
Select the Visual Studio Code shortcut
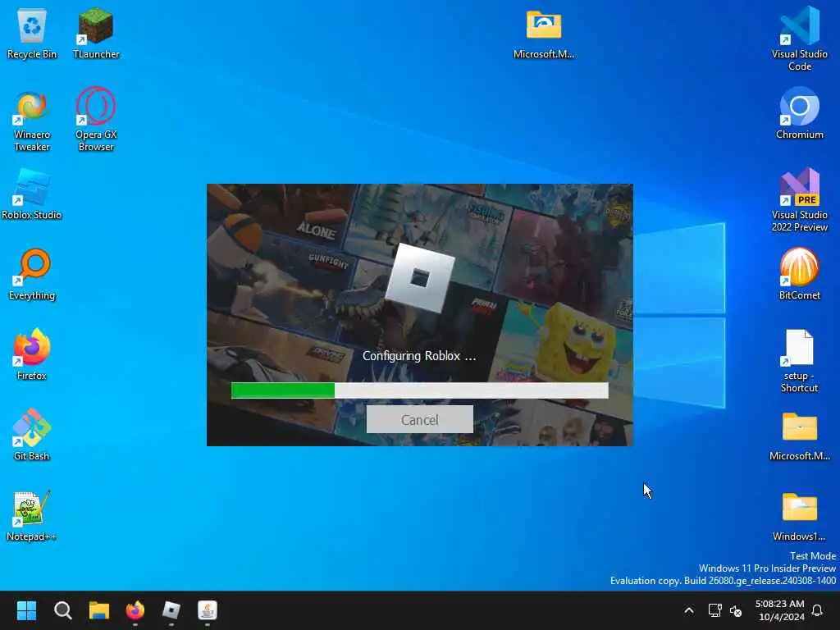(x=799, y=39)
